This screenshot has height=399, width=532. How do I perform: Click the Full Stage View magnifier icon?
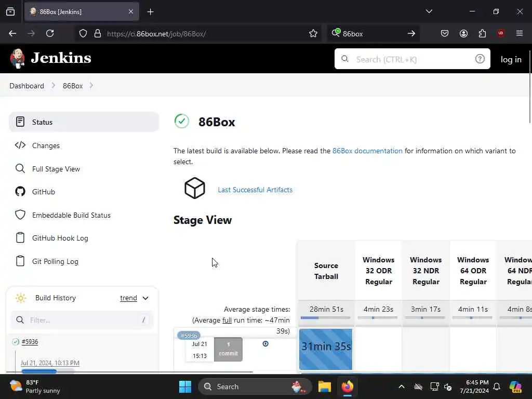20,169
